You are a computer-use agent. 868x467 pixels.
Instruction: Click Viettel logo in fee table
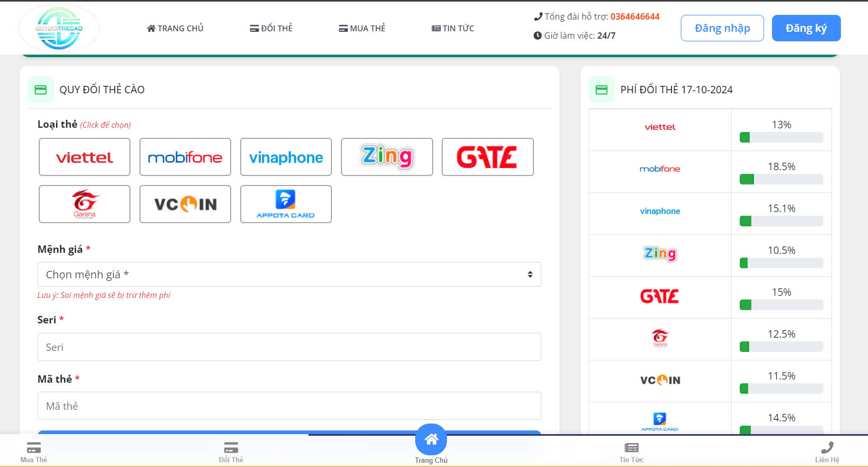coord(660,127)
